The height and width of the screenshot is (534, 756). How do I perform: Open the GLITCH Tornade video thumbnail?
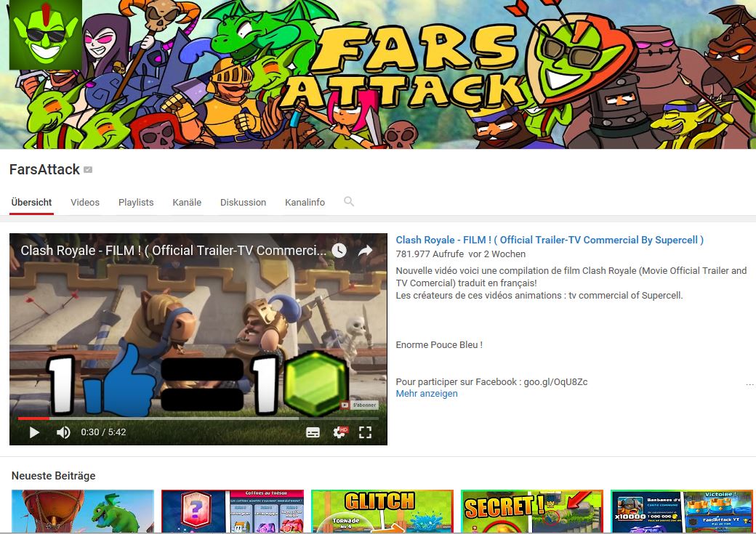point(382,511)
